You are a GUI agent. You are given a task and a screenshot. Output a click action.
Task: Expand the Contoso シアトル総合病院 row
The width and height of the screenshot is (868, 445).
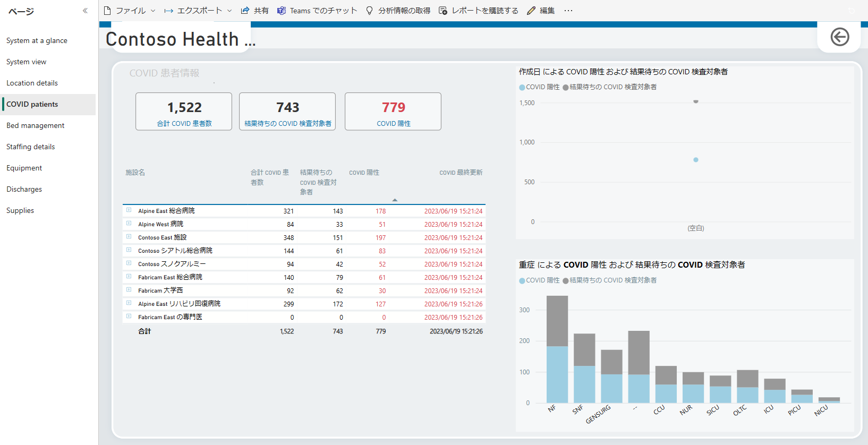(129, 250)
